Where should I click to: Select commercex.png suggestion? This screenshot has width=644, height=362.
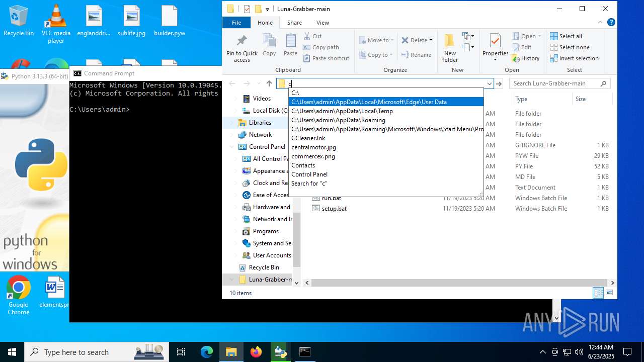tap(386, 156)
